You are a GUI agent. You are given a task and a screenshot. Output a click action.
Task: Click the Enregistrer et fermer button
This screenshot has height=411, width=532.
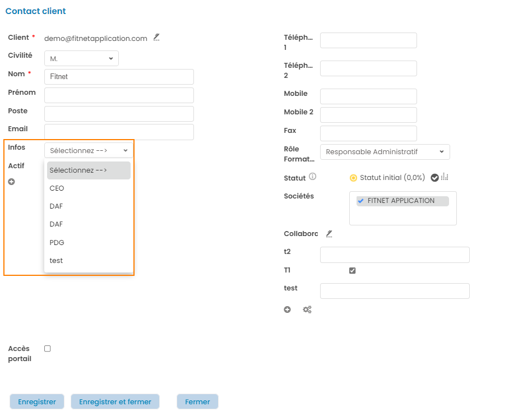(115, 401)
